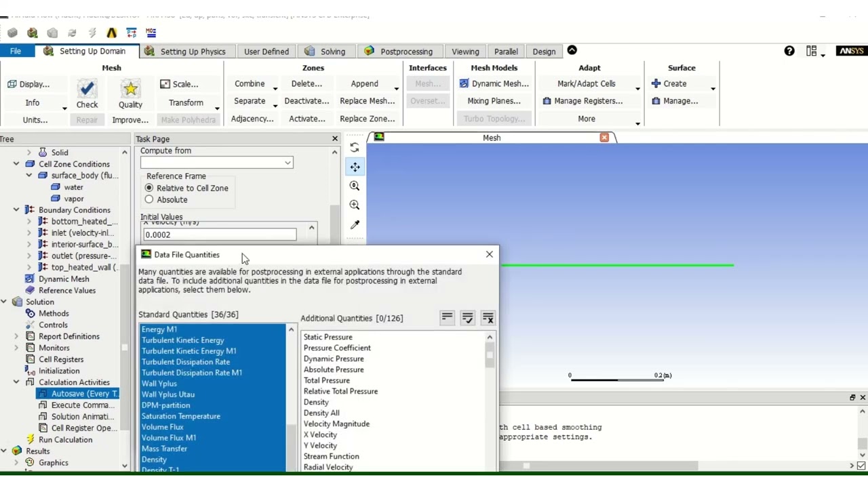The height and width of the screenshot is (488, 868).
Task: Click the Additional Quantities list scrollbar thumb
Action: click(490, 356)
